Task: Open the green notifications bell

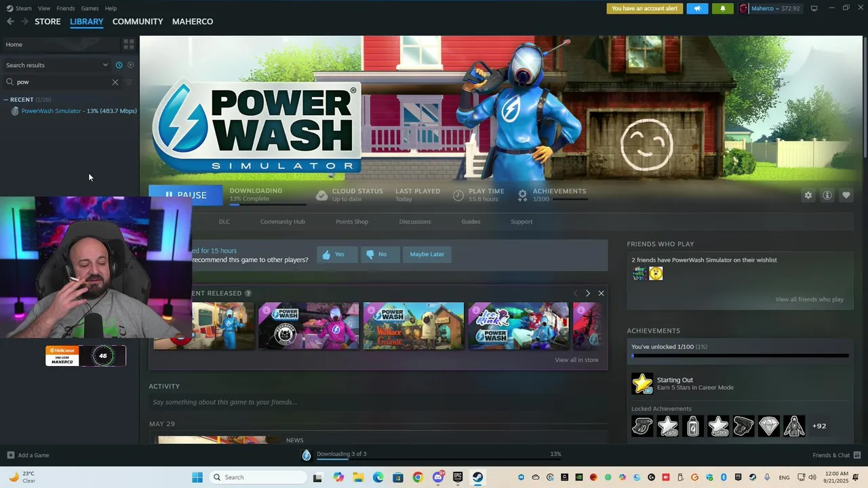Action: [722, 9]
